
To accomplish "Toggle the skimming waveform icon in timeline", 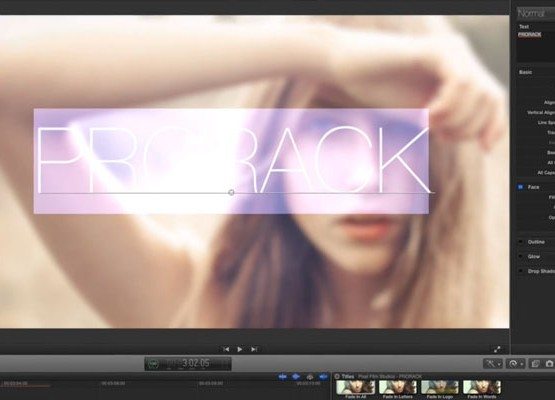I will pyautogui.click(x=282, y=377).
